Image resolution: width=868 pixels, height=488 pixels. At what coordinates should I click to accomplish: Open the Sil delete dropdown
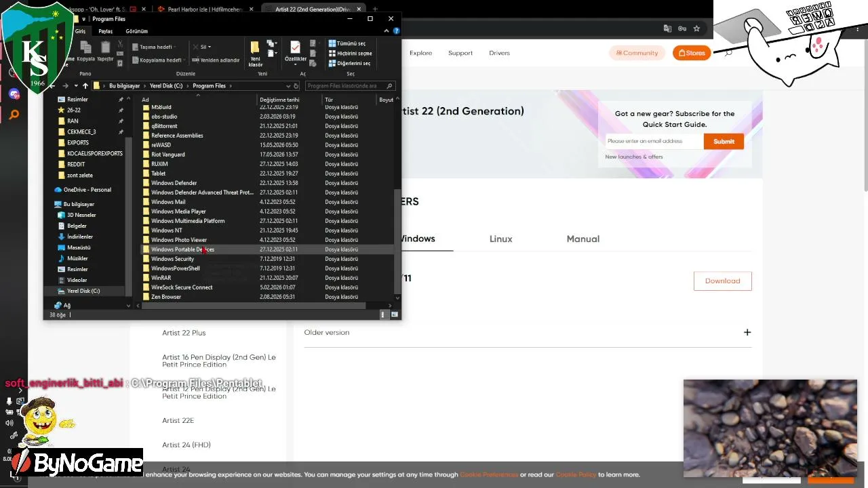click(203, 47)
